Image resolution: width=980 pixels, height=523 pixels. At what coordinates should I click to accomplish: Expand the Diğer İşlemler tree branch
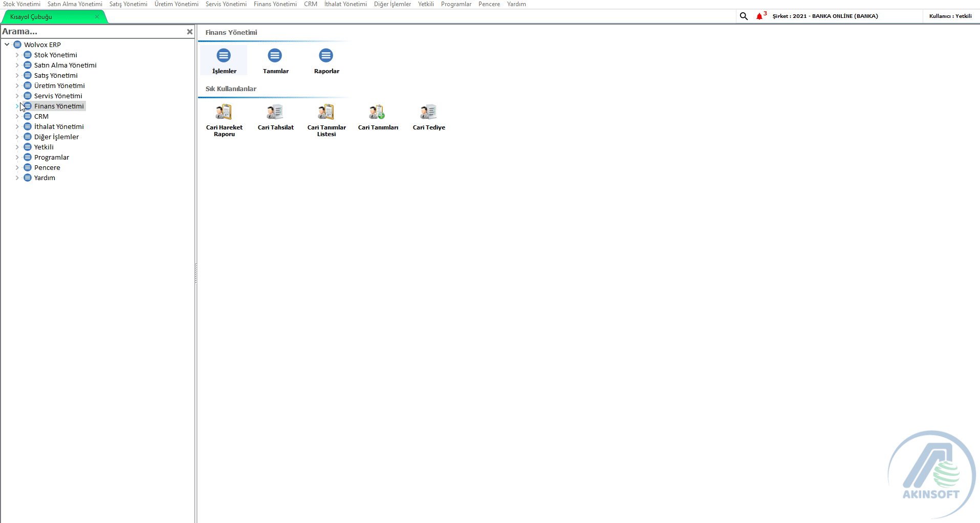tap(17, 137)
